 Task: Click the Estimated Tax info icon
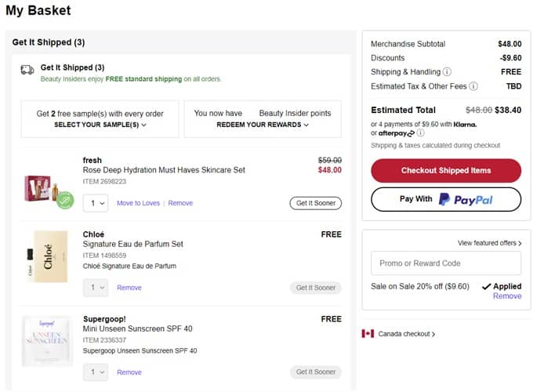coord(473,86)
